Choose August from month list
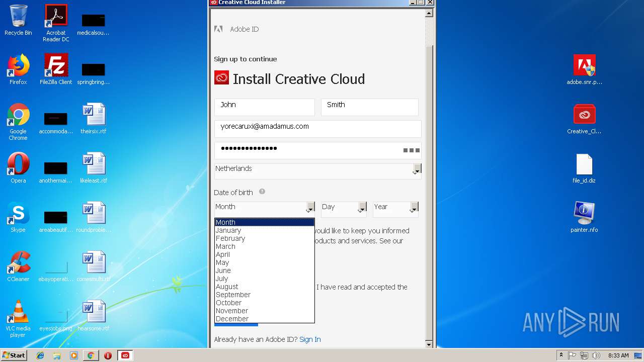 tap(265, 287)
